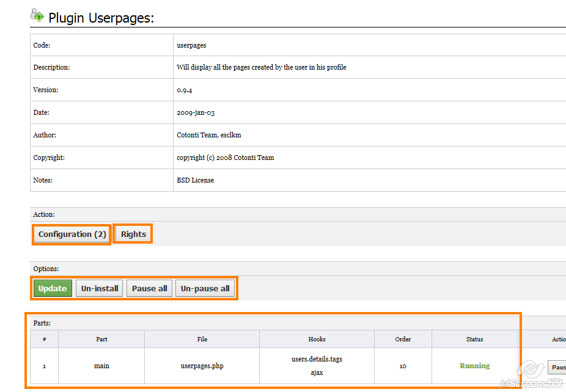Click the Order column header
This screenshot has width=566, height=392.
(x=403, y=339)
